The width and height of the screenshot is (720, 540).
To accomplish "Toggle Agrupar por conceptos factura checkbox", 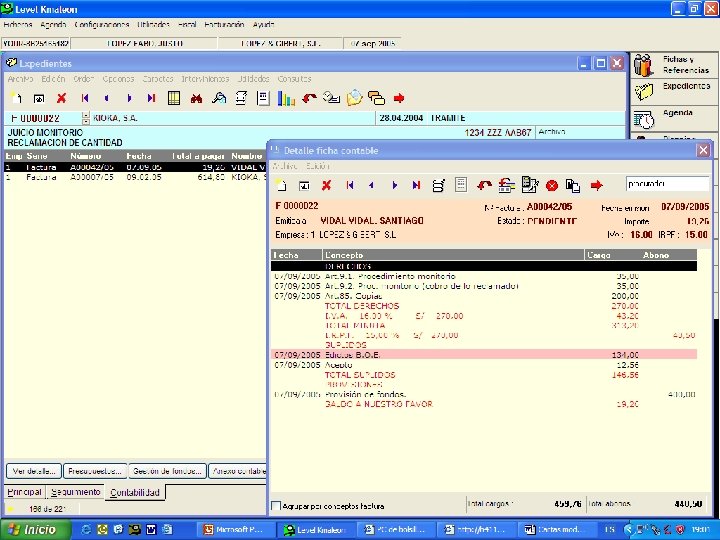I will click(276, 506).
